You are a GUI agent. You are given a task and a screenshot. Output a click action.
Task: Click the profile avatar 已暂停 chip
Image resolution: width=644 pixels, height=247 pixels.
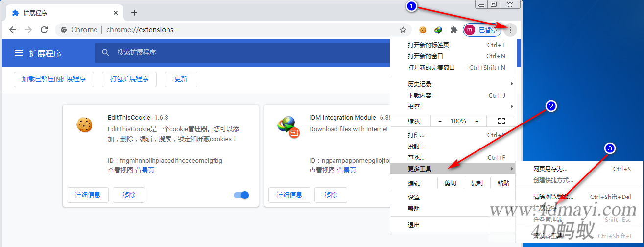coord(482,30)
